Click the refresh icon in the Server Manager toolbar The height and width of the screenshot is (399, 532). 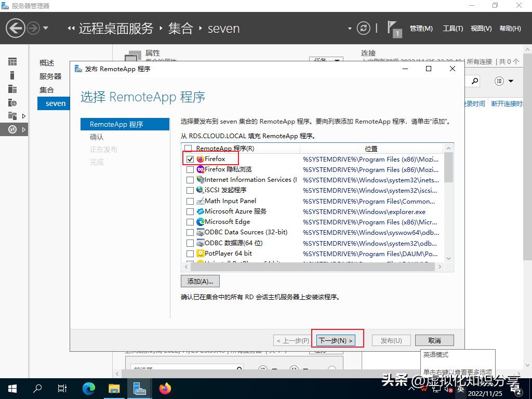tap(363, 29)
